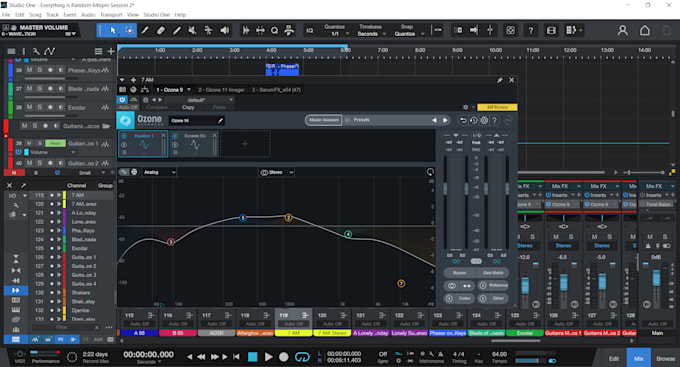
Task: Open the Browse panel button
Action: (665, 358)
